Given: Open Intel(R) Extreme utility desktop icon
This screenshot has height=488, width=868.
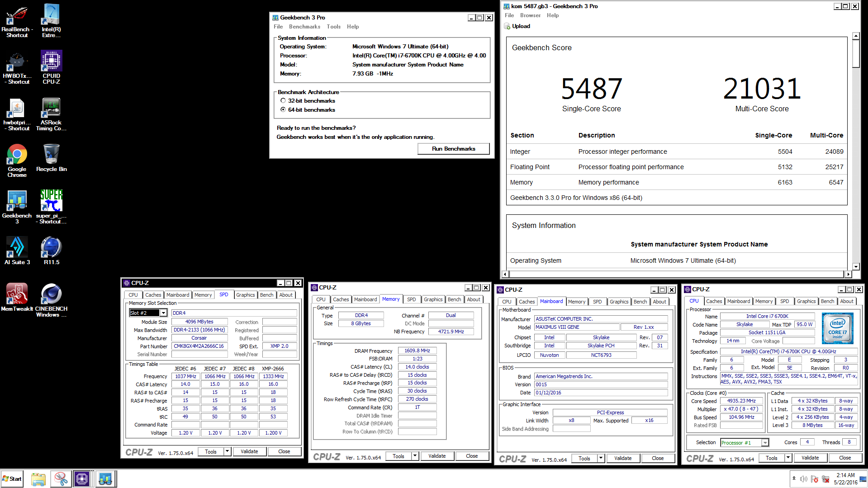Looking at the screenshot, I should coord(51,21).
